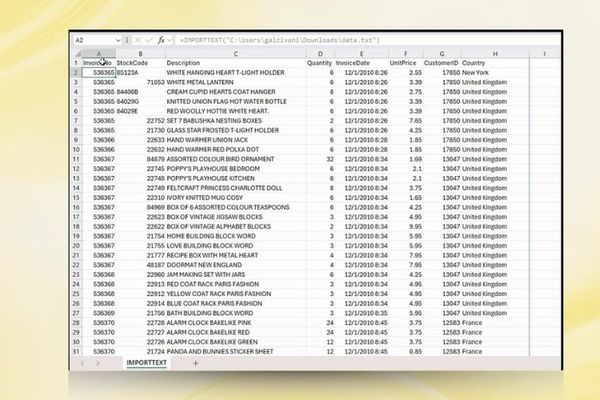Select column F header

(x=406, y=54)
